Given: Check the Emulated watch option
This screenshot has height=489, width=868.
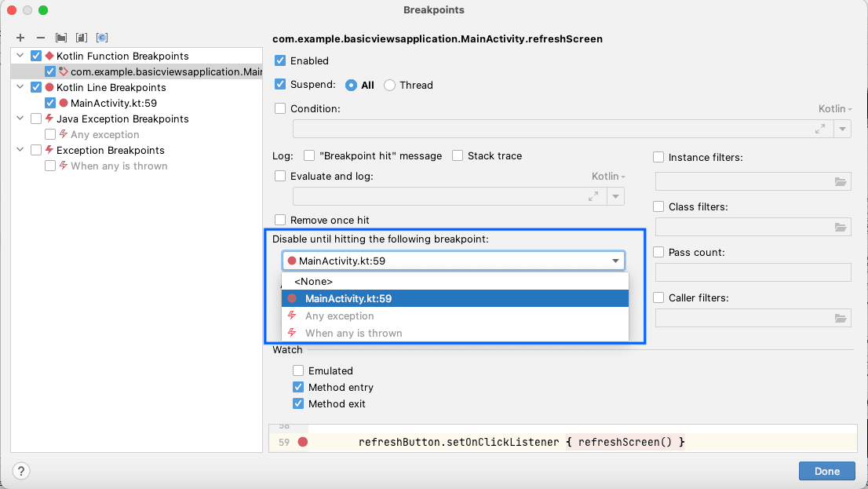Looking at the screenshot, I should point(298,370).
